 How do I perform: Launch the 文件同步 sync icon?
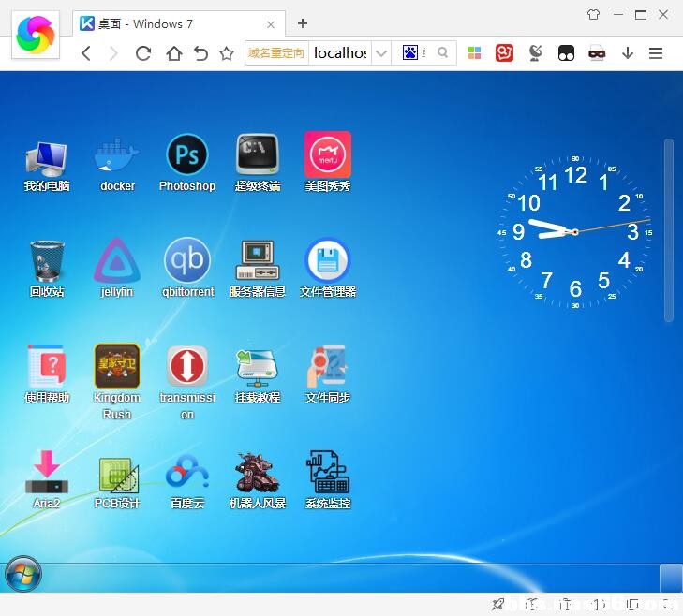click(x=328, y=374)
